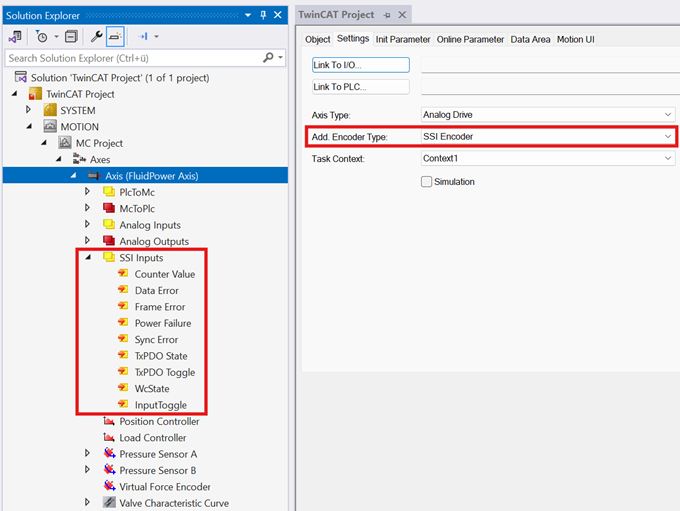680x511 pixels.
Task: Click the SSI Inputs yellow icon
Action: click(x=109, y=257)
